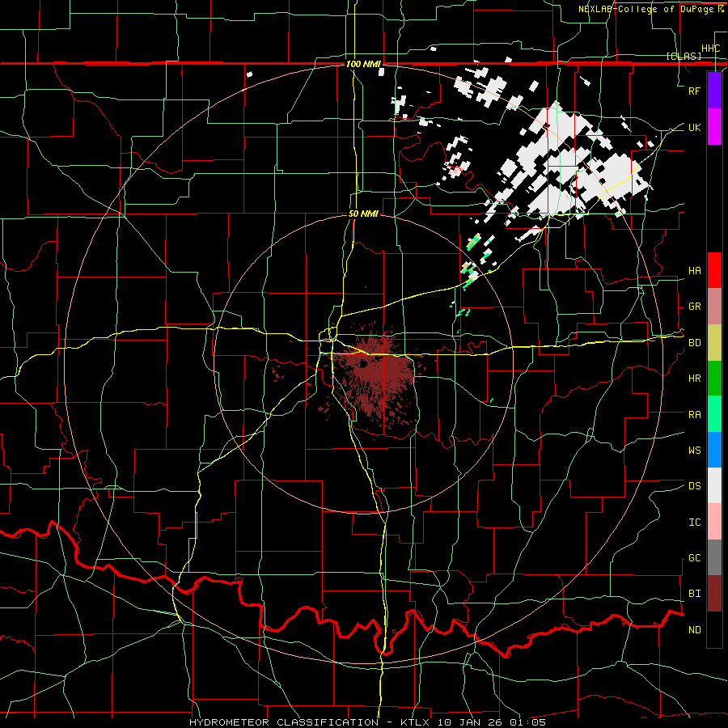
Task: Click the "NEXLAB-College of DuPage" credit text
Action: [x=647, y=9]
